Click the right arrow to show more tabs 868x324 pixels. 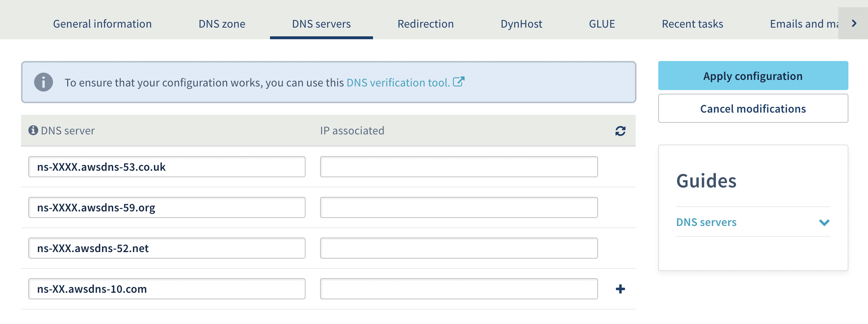point(854,23)
